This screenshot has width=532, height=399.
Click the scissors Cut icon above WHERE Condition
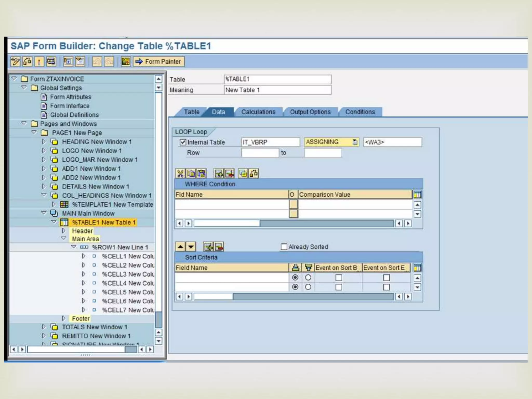coord(180,174)
